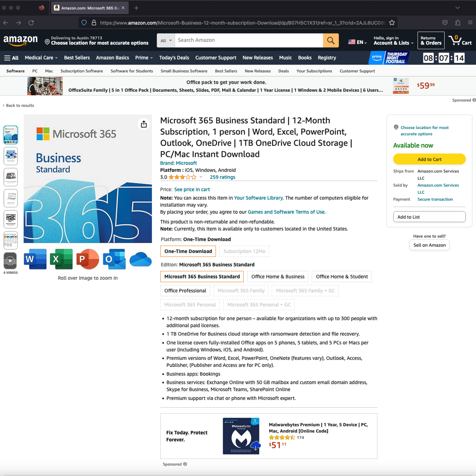Image resolution: width=476 pixels, height=476 pixels.
Task: Select the One-Time Download platform toggle
Action: [x=188, y=251]
